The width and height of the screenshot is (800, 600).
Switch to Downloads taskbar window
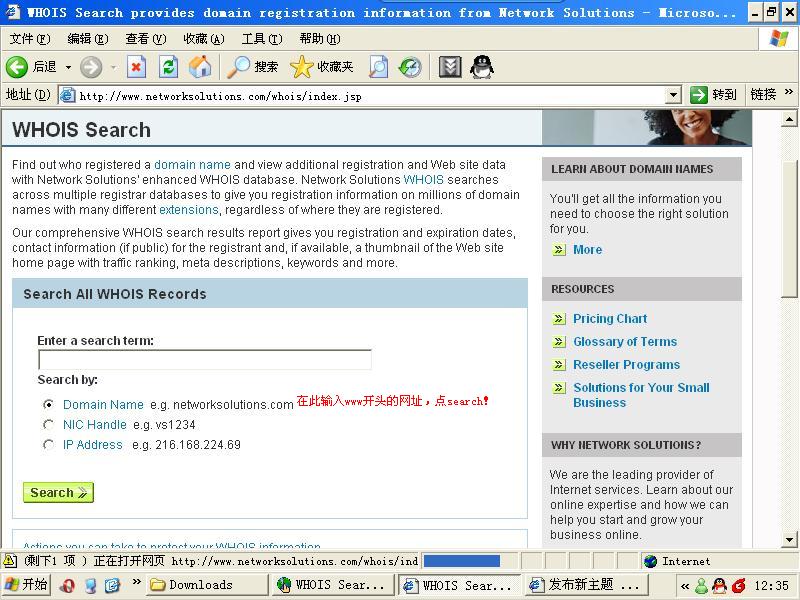click(207, 585)
